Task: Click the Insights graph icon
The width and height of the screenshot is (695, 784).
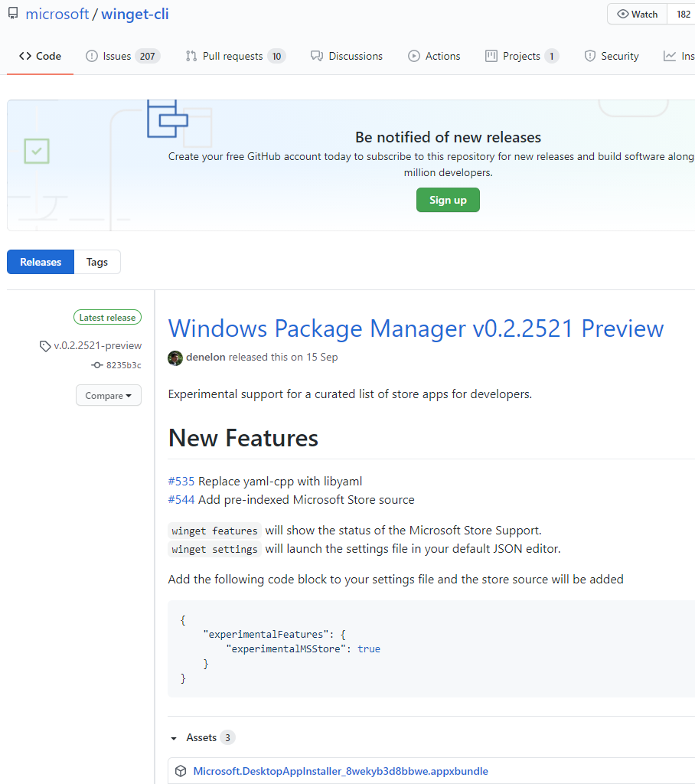Action: 670,56
